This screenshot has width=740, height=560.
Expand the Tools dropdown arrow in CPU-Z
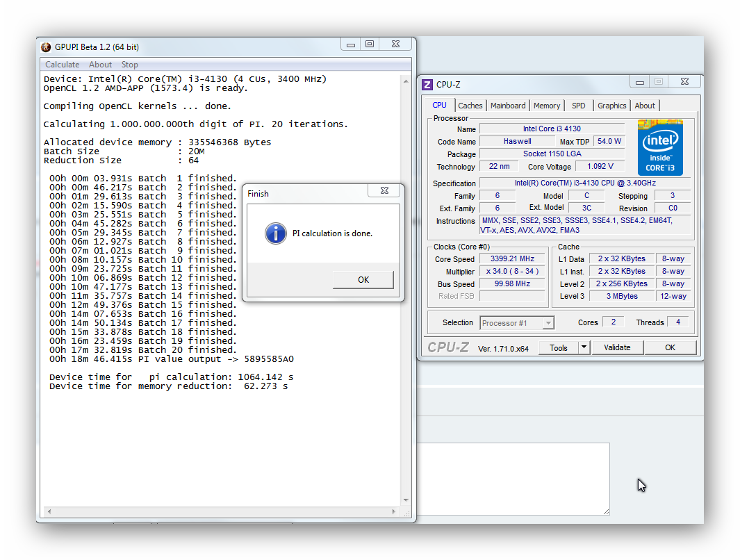coord(584,347)
